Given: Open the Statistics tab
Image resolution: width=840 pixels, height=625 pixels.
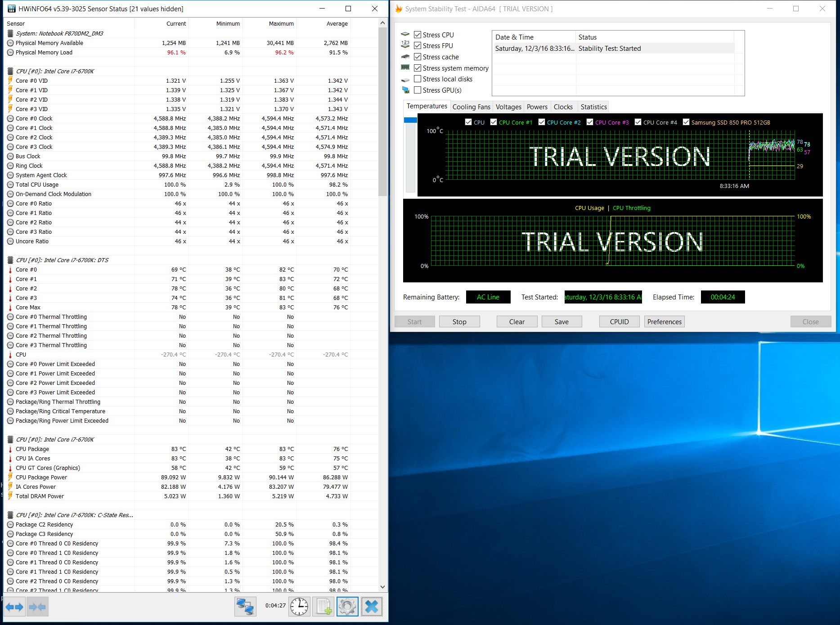Looking at the screenshot, I should tap(593, 107).
